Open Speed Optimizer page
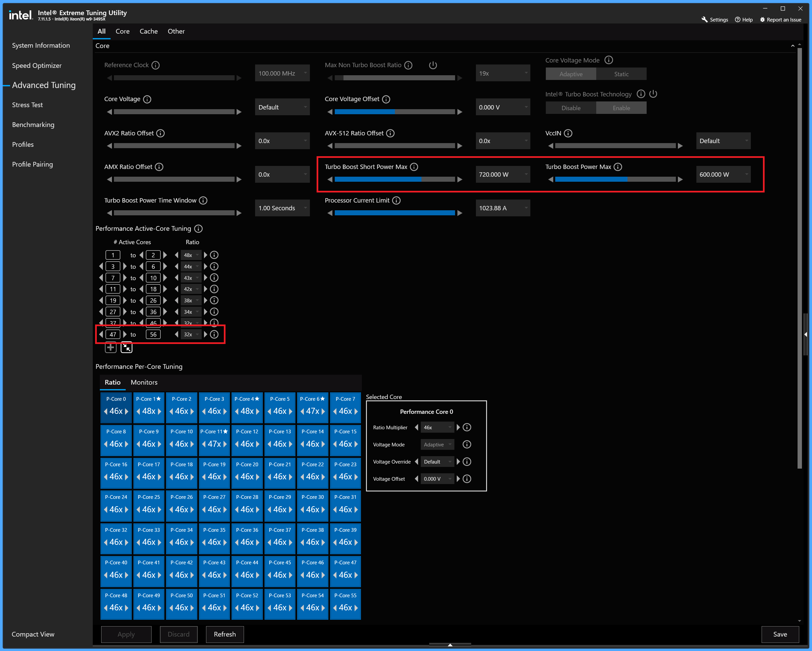Screen dimensions: 812x651 pos(37,66)
